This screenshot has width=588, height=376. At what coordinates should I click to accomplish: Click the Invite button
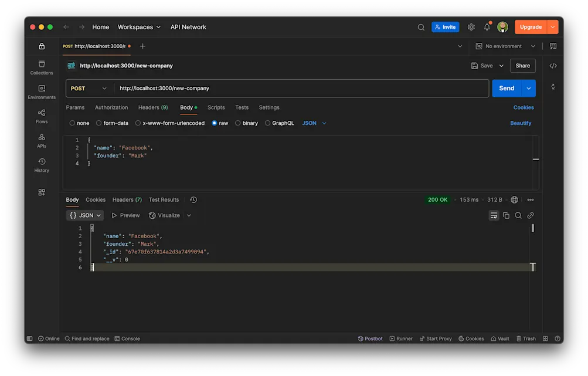pos(446,27)
